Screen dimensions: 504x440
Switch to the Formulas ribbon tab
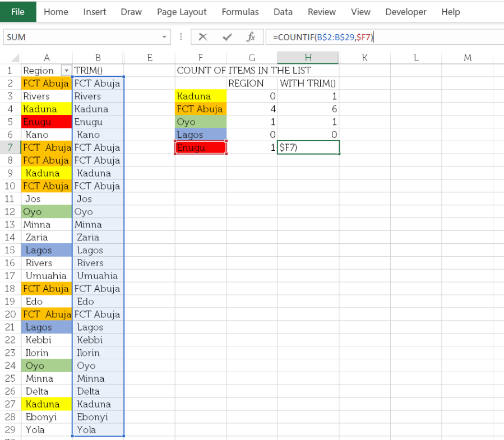240,12
